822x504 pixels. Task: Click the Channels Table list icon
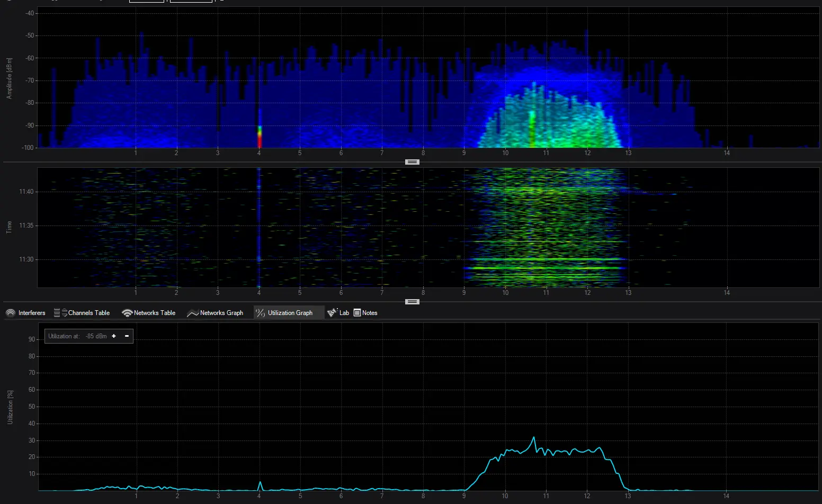point(57,313)
